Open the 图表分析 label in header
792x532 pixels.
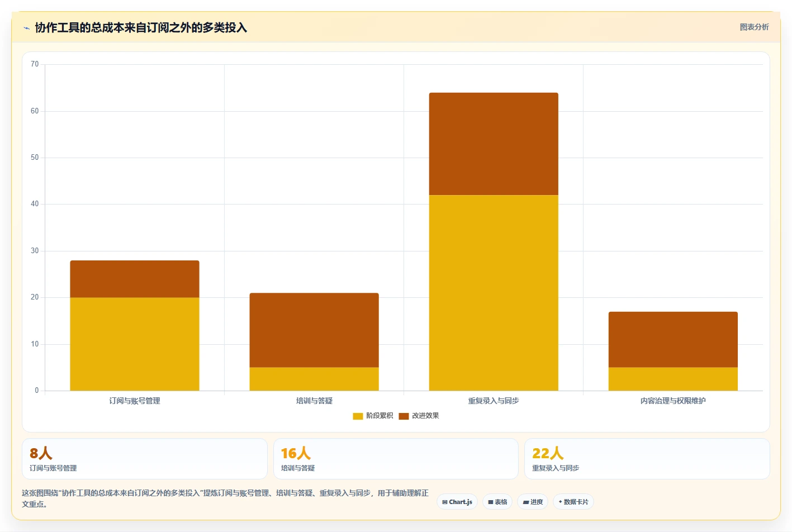click(754, 27)
